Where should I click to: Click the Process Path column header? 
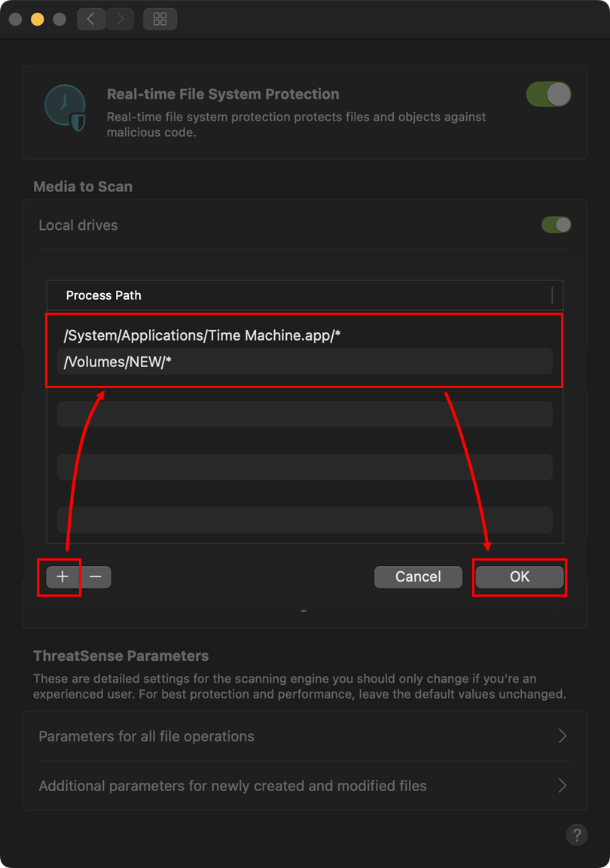pyautogui.click(x=104, y=295)
